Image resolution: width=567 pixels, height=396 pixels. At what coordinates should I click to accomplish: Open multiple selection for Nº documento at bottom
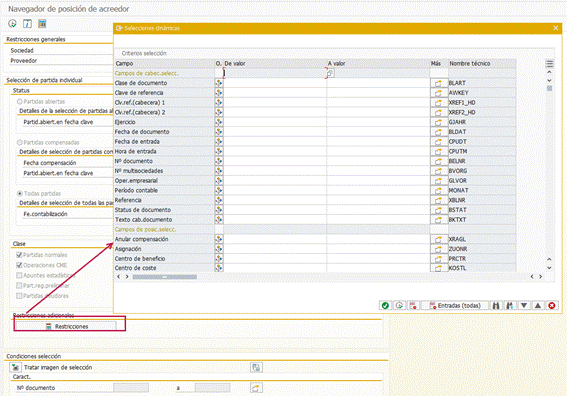[256, 388]
